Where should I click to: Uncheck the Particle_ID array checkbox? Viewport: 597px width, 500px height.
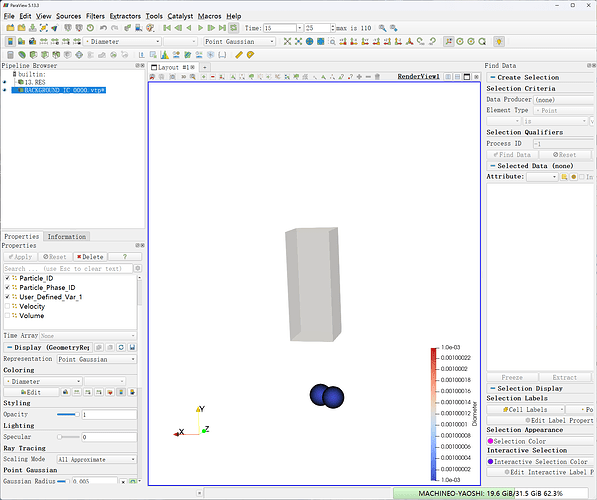(x=7, y=278)
